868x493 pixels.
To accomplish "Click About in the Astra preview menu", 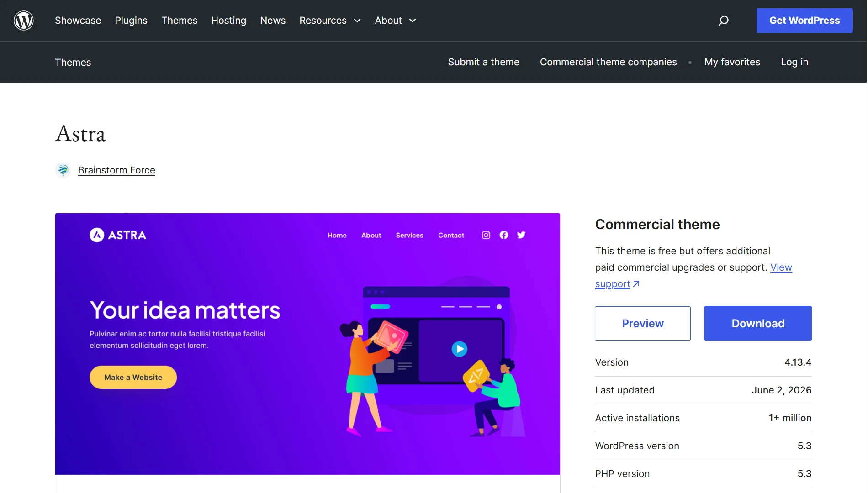I will (371, 236).
